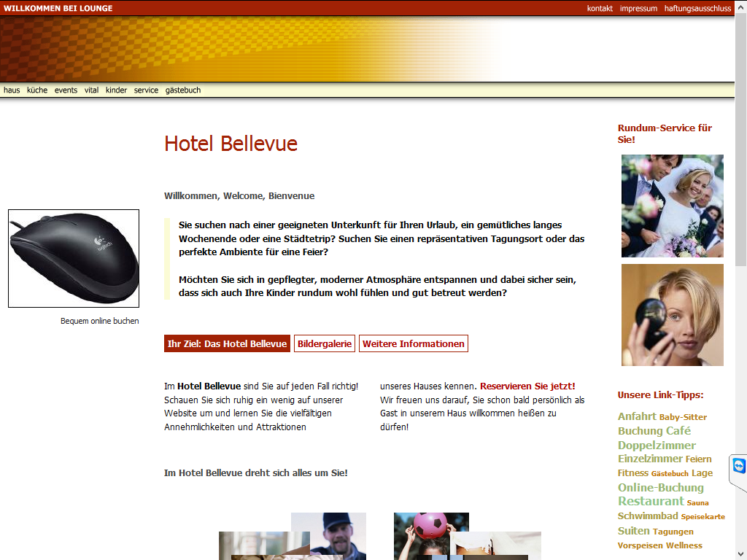Screen dimensions: 747x560
Task: Open the Online-Buchung tag link
Action: (660, 488)
